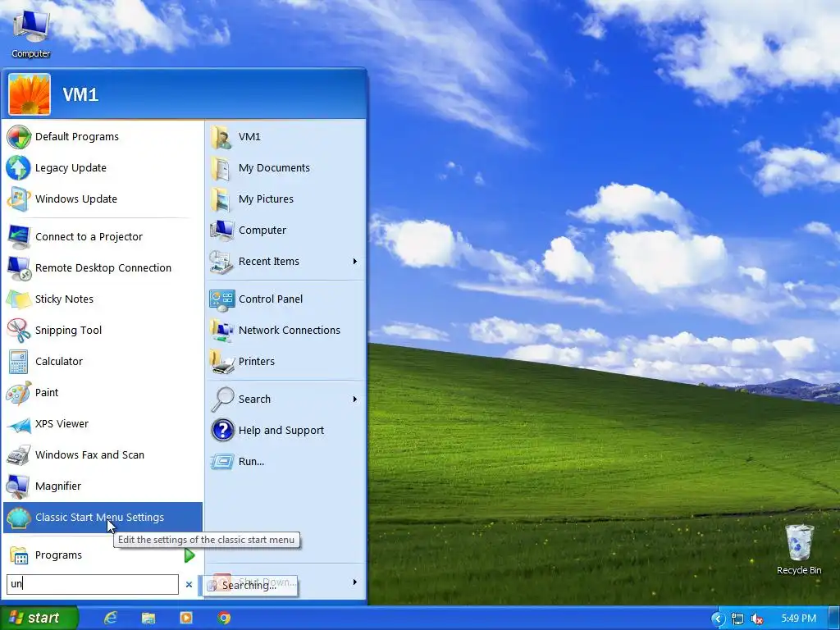Click the Control Panel icon

point(221,299)
